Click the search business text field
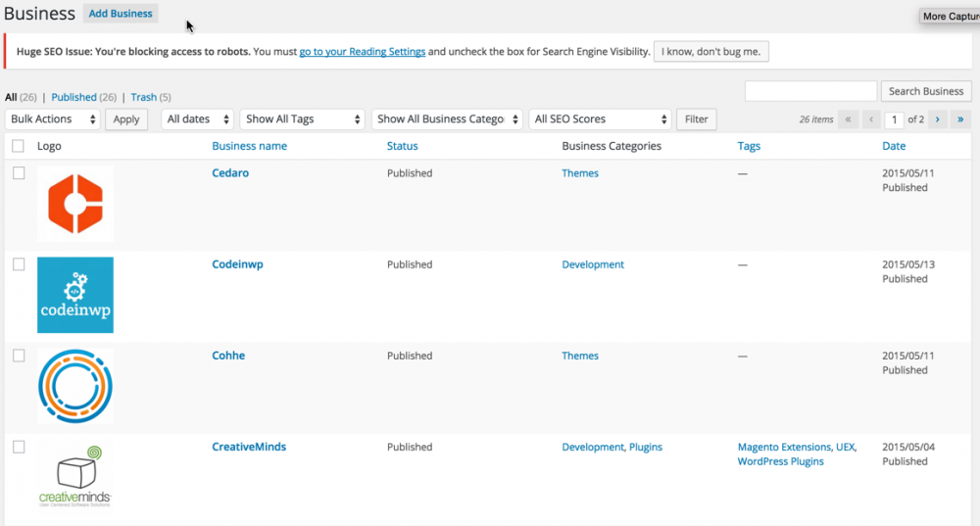The height and width of the screenshot is (526, 980). [x=810, y=91]
